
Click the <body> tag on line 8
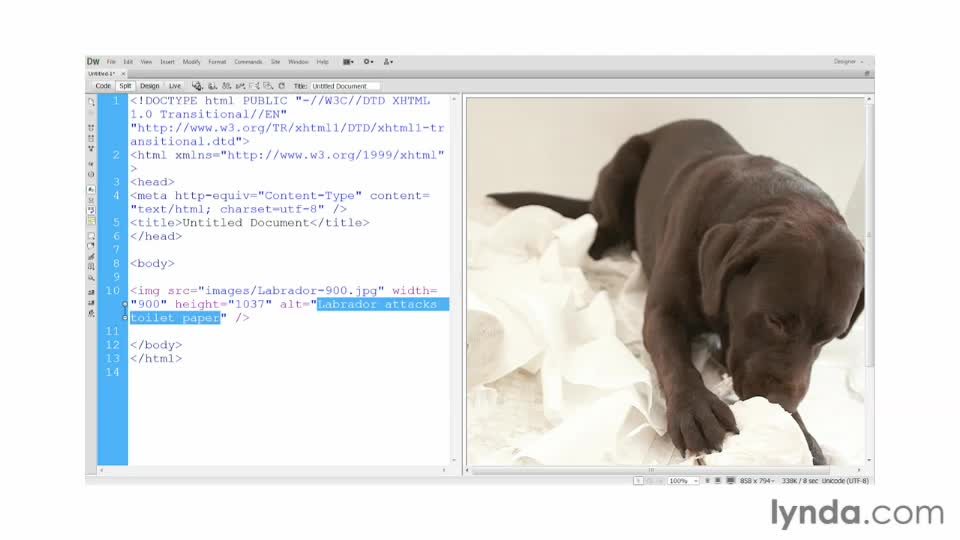[152, 263]
